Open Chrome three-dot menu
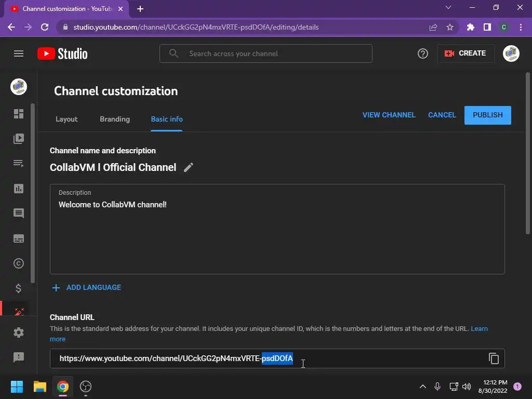The height and width of the screenshot is (399, 532). pyautogui.click(x=521, y=27)
